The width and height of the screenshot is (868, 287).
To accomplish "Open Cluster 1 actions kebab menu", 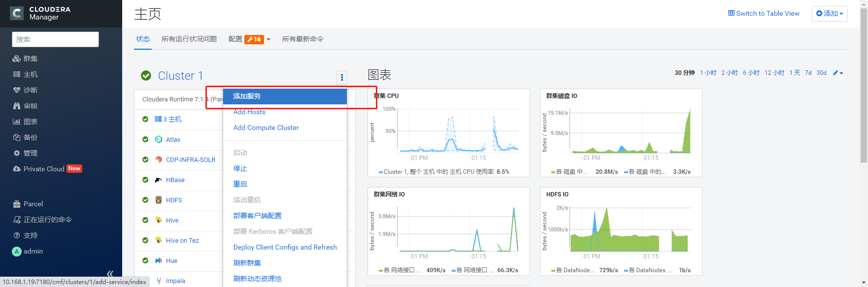I will [342, 77].
